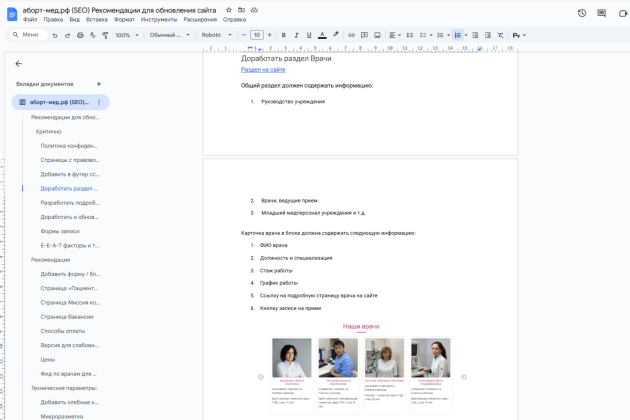Click the Insert link icon

(351, 35)
